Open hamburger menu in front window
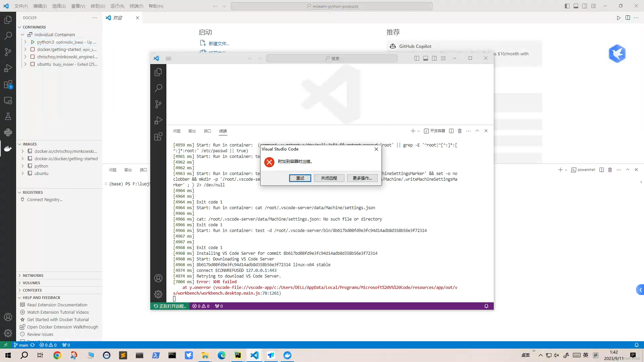This screenshot has height=362, width=644. (x=168, y=58)
